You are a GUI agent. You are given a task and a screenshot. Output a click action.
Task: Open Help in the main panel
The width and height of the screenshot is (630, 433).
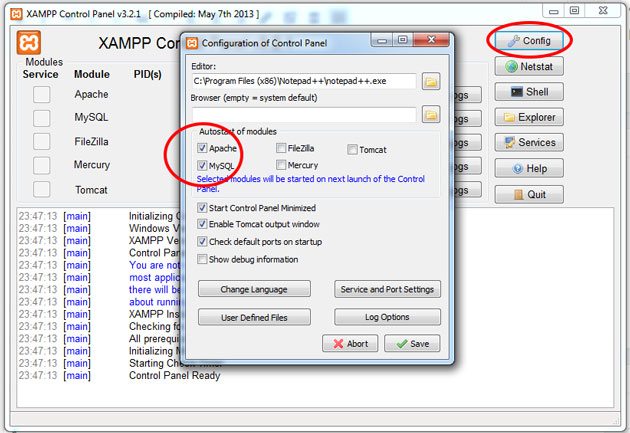click(x=529, y=168)
